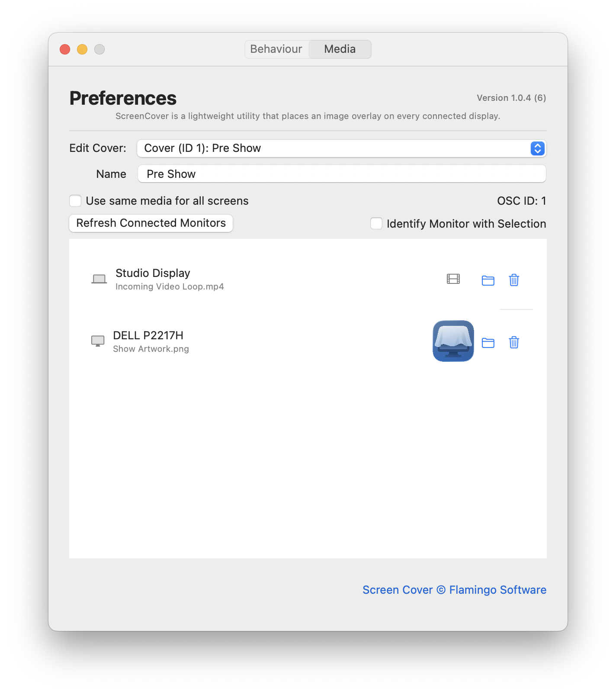Screen dimensions: 616x695
Task: Switch to the Behaviour tab
Action: (x=276, y=49)
